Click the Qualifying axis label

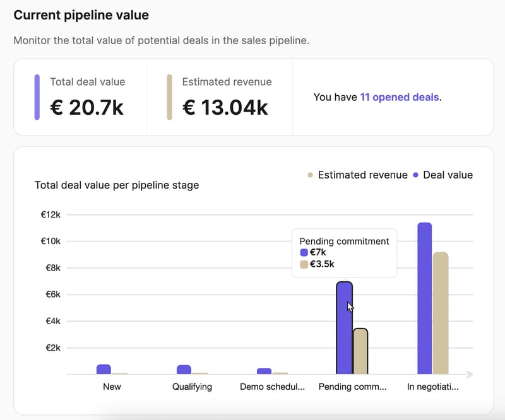[x=192, y=387]
